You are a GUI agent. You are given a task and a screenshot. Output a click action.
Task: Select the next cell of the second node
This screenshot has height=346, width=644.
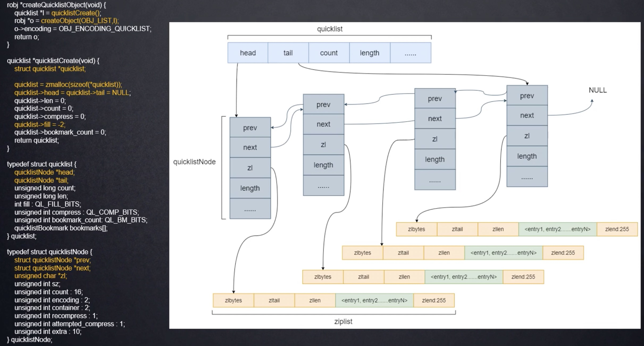pyautogui.click(x=323, y=124)
